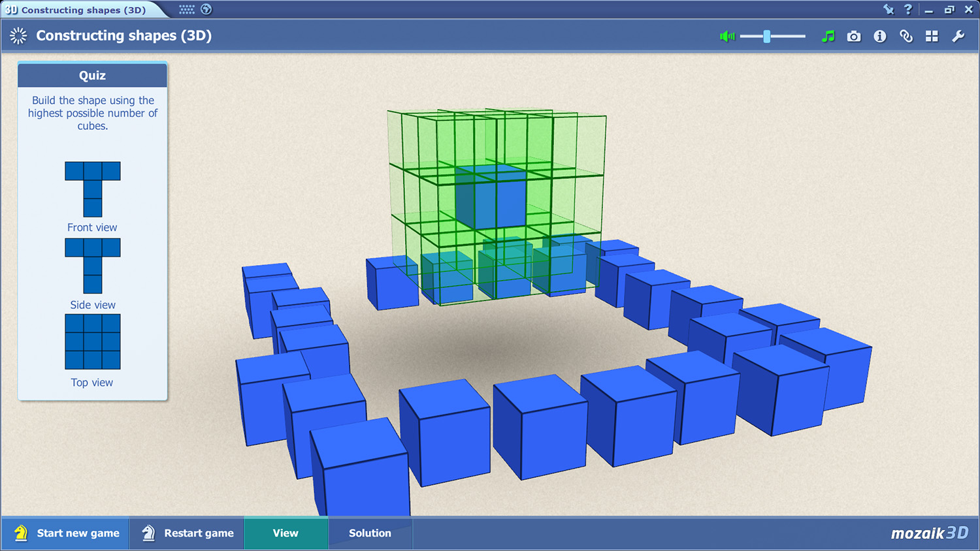Screen dimensions: 980x551
Task: Click the tiles layout icon
Action: [x=932, y=37]
